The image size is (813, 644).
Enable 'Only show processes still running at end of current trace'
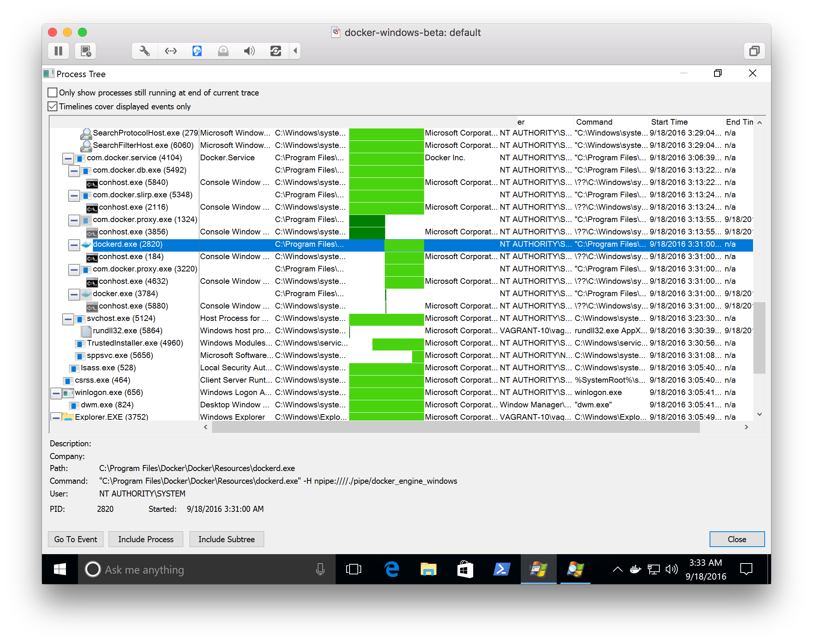(52, 92)
